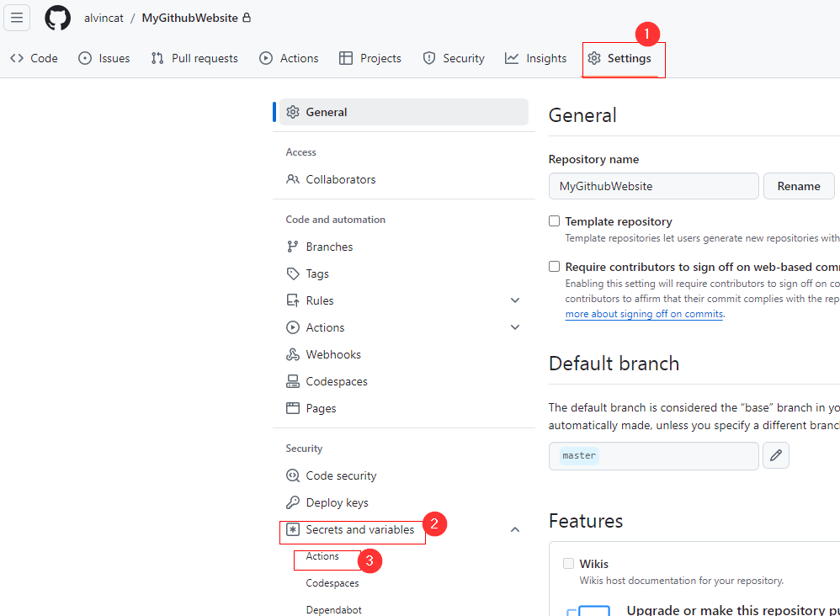Click the Repository name text field
This screenshot has height=616, width=840.
[653, 186]
